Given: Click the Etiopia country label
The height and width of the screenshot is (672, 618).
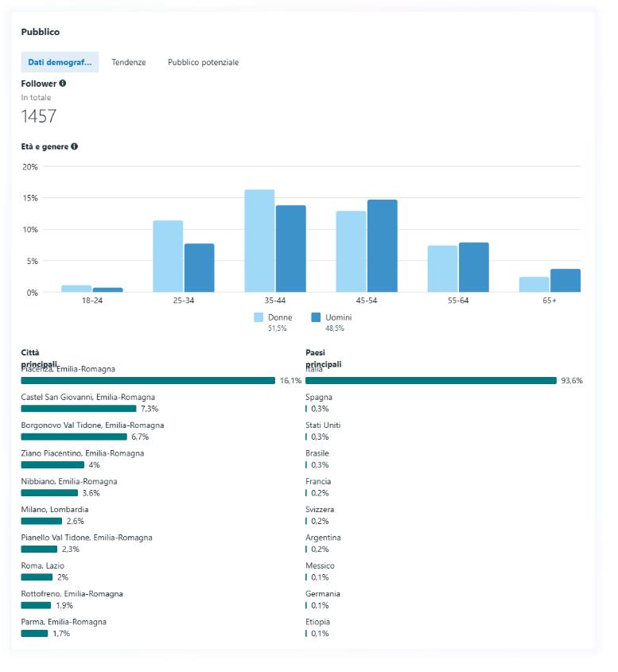Looking at the screenshot, I should tap(317, 622).
